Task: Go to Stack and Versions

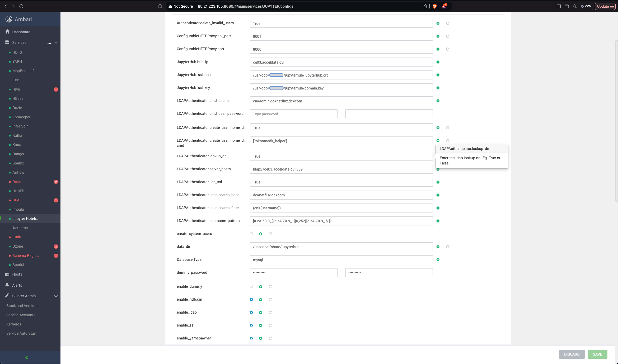Action: pyautogui.click(x=22, y=306)
